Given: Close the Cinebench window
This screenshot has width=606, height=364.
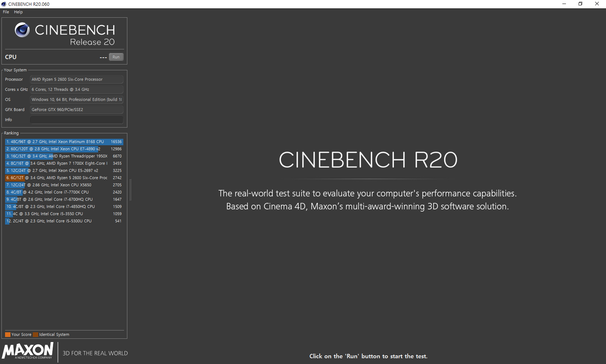Looking at the screenshot, I should [x=597, y=4].
